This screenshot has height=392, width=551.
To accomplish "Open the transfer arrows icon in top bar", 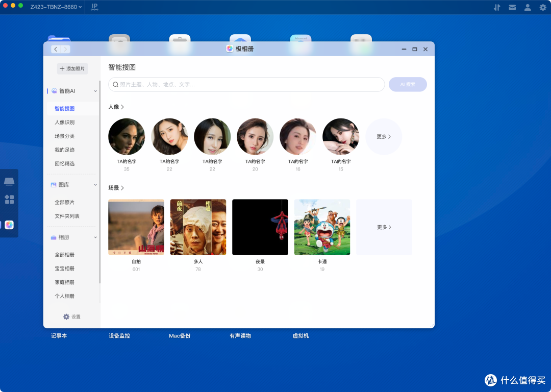I will pyautogui.click(x=497, y=7).
